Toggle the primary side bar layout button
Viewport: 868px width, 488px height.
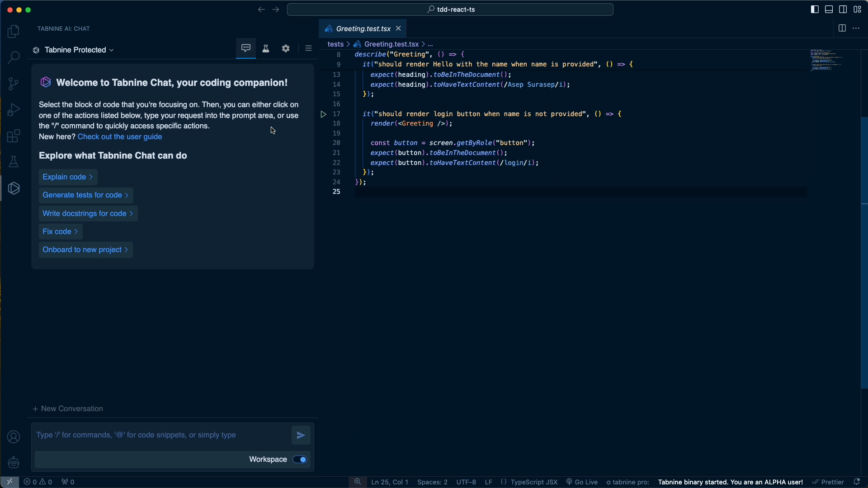[815, 9]
